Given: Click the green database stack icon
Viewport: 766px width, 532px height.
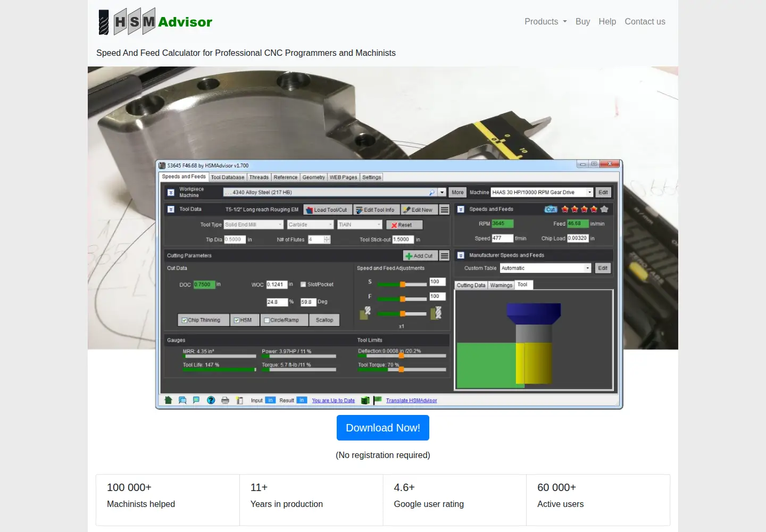Looking at the screenshot, I should click(365, 400).
